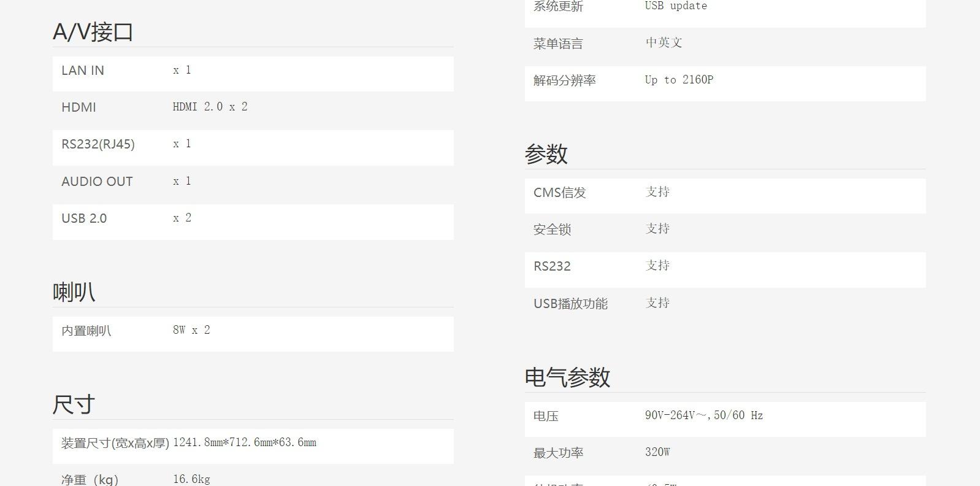Click the 解码分辨率 row label

[564, 80]
